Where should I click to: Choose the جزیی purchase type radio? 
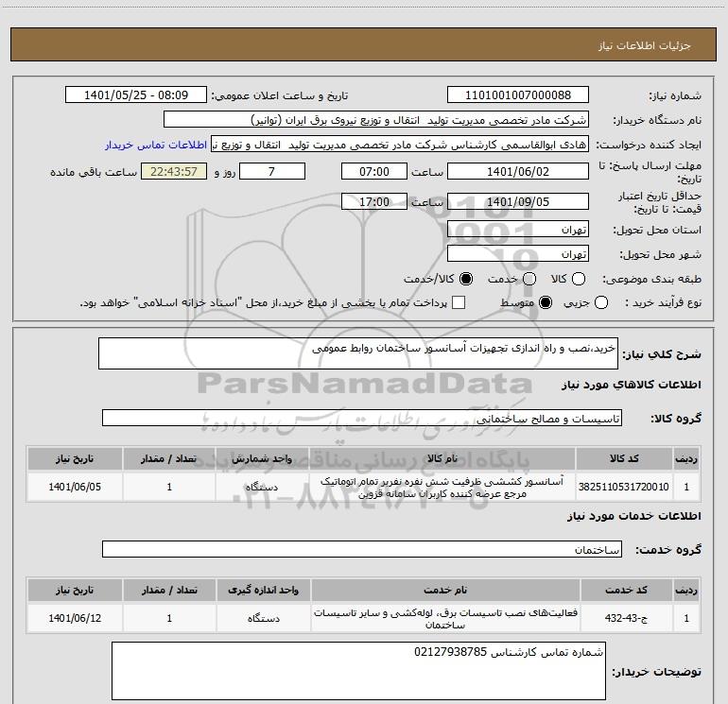(601, 302)
